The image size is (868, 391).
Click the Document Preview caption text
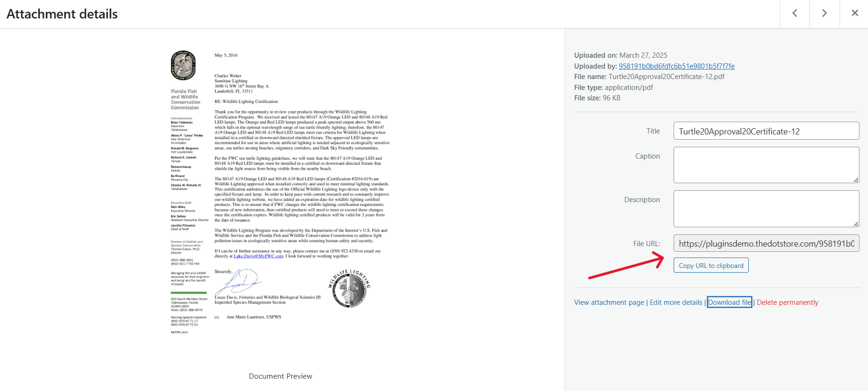[x=281, y=376]
